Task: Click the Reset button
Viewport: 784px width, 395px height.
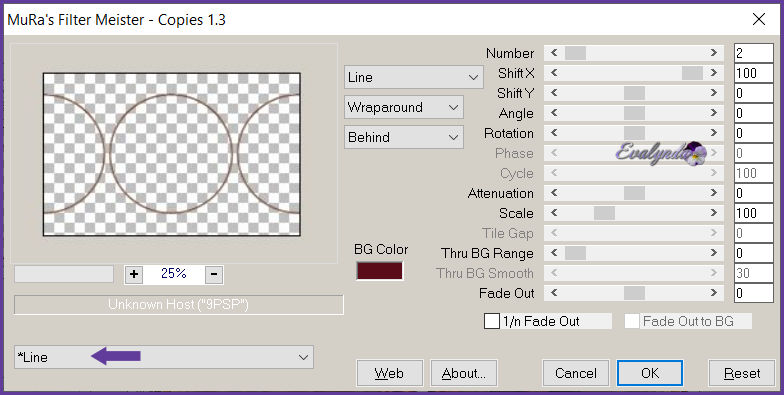Action: 742,373
